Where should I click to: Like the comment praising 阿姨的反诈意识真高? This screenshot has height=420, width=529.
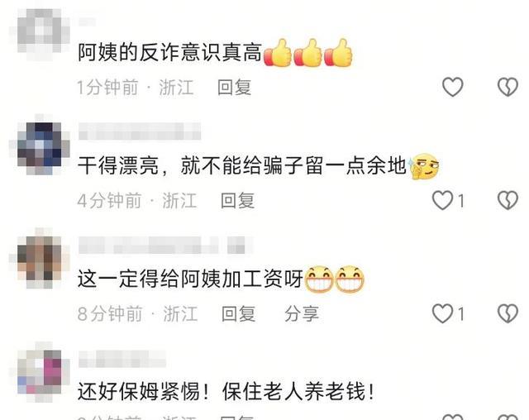pyautogui.click(x=452, y=87)
